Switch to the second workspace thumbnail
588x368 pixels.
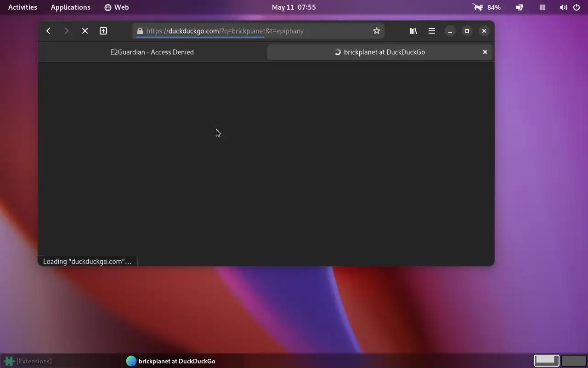[x=573, y=361]
